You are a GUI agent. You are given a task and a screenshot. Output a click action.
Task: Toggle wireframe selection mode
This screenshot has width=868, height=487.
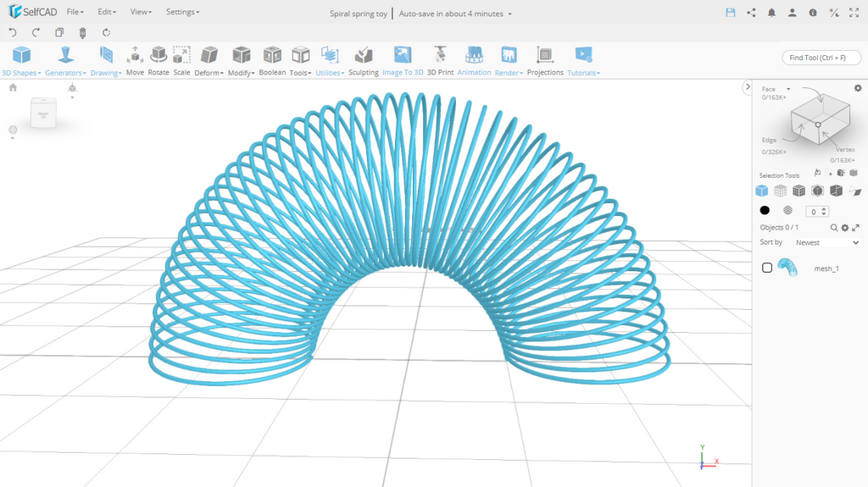point(780,191)
